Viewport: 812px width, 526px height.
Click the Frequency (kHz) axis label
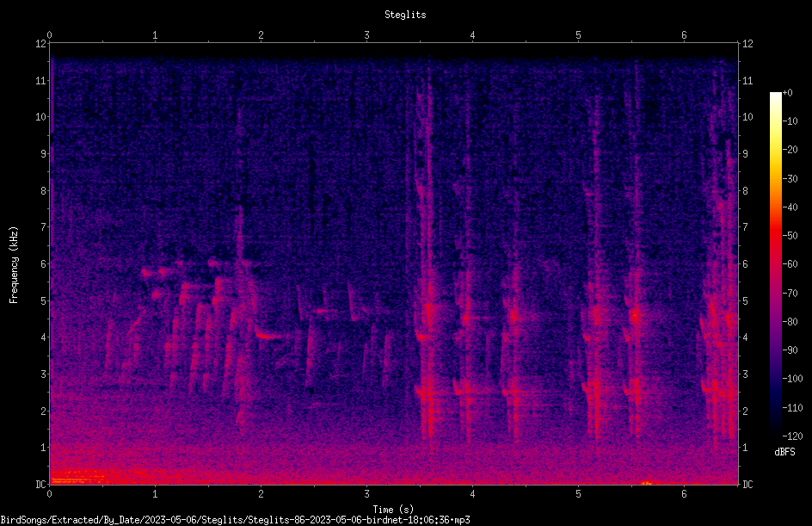click(14, 264)
